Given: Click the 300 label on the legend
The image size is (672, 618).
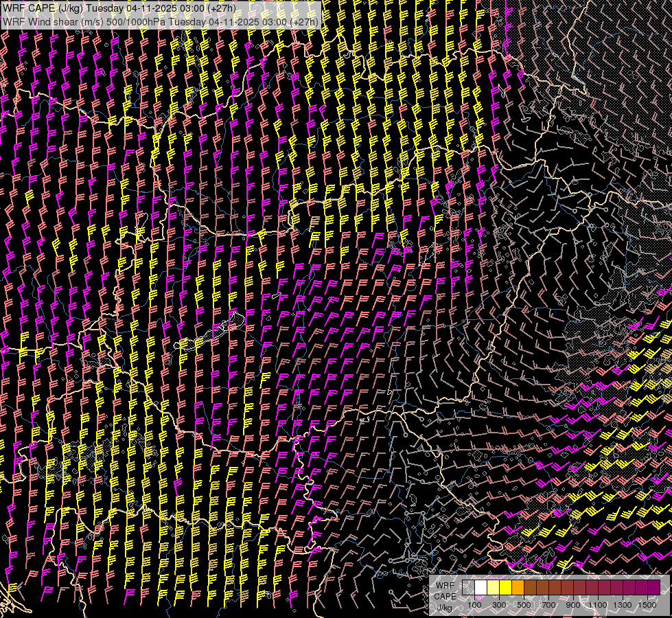Looking at the screenshot, I should pyautogui.click(x=499, y=605).
